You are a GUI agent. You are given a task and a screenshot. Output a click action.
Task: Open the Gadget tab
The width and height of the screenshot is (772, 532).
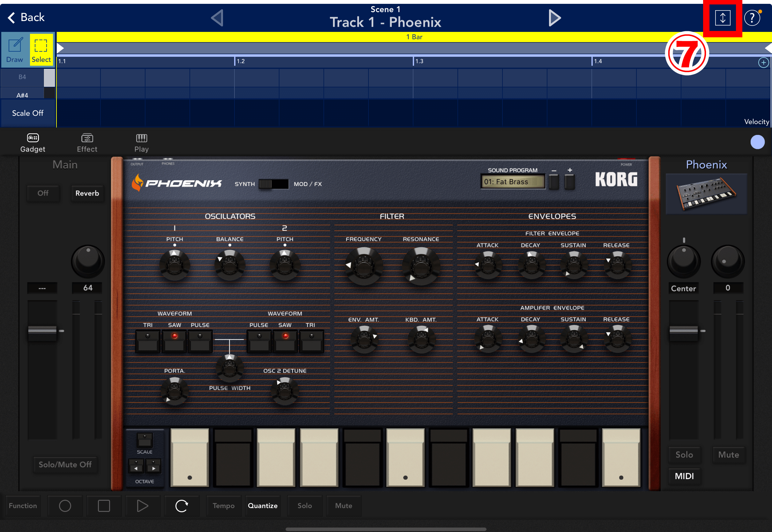tap(33, 143)
